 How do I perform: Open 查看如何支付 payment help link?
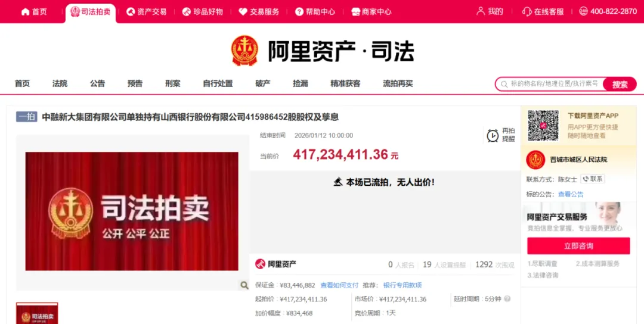click(339, 285)
